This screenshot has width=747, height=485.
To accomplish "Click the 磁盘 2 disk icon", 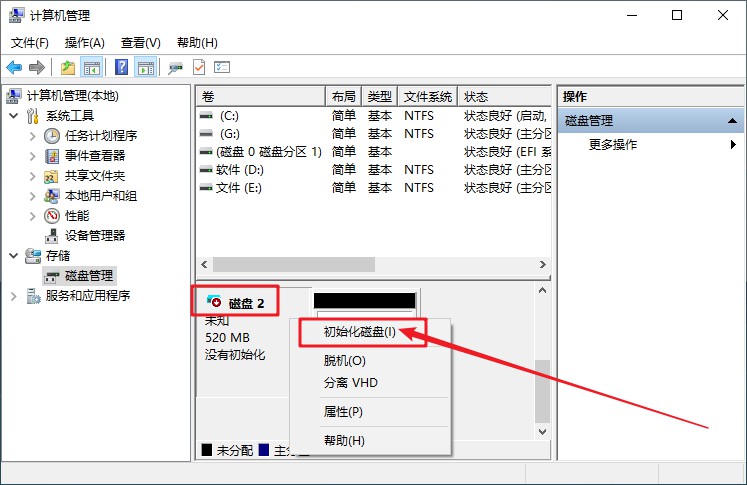I will [x=214, y=302].
